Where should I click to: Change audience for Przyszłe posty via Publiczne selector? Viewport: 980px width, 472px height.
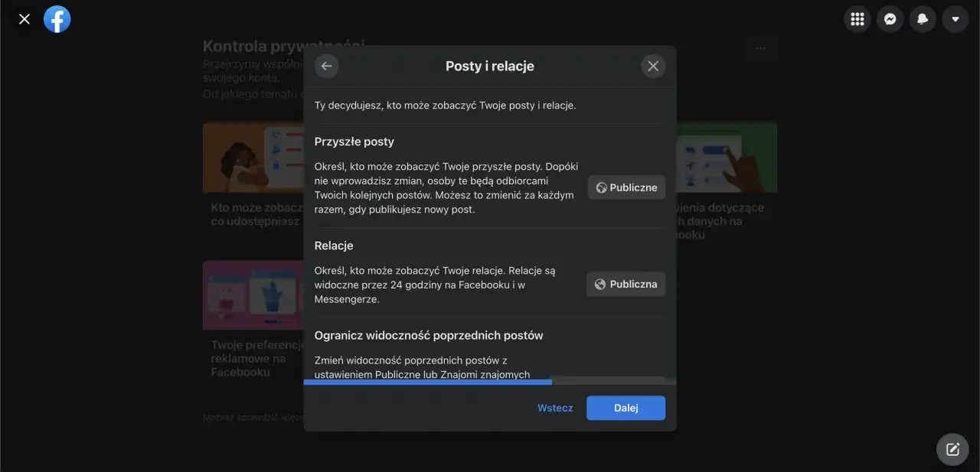click(x=626, y=187)
